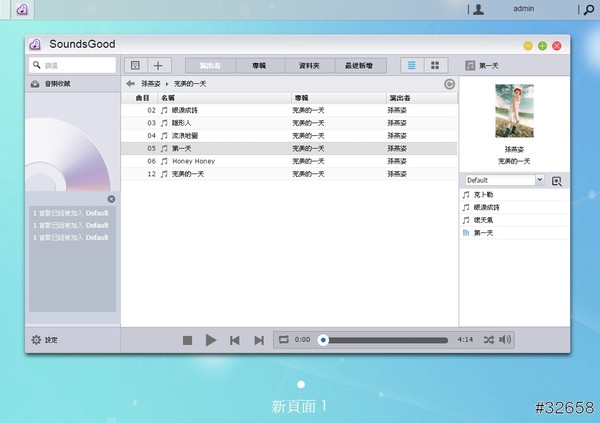Click the playlist search icon beside Default

click(x=557, y=181)
